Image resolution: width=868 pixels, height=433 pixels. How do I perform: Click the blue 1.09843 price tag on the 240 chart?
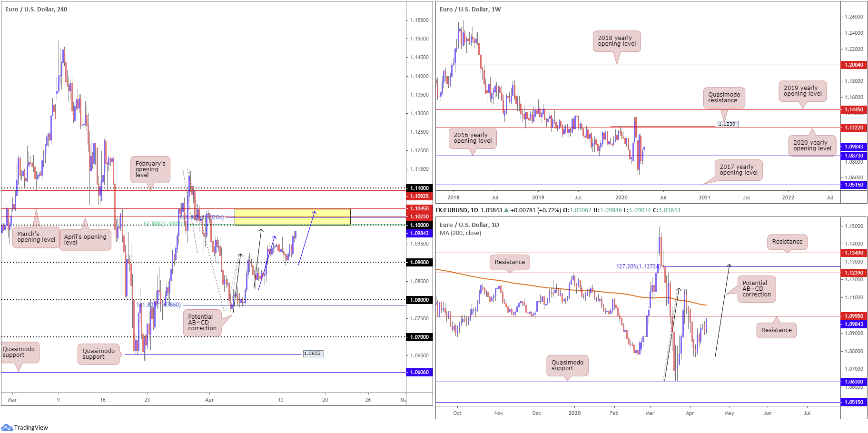click(419, 233)
